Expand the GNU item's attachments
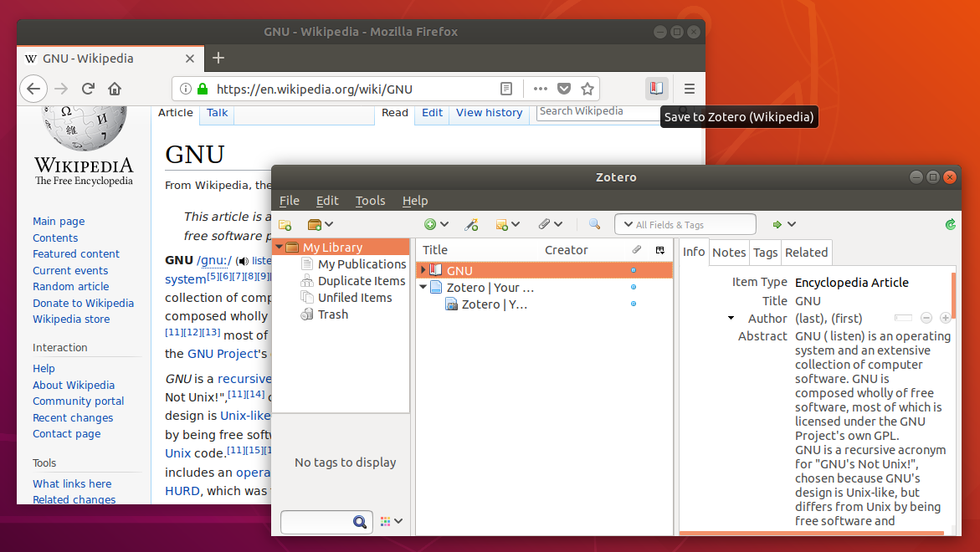 423,269
